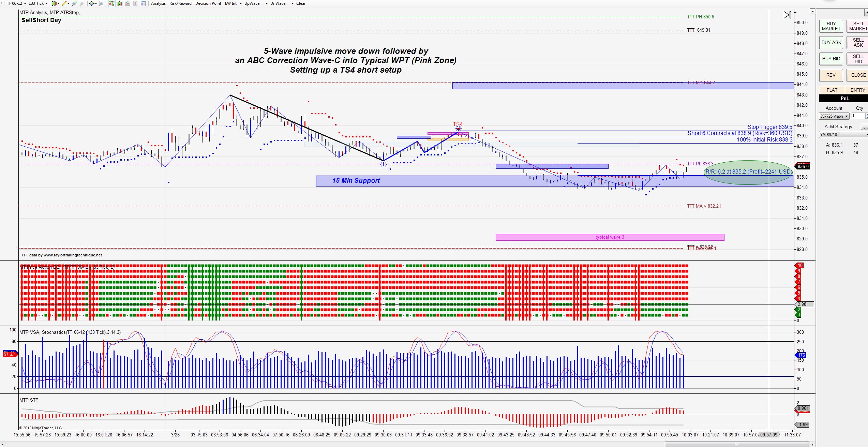Click the DnWave toolbar item
Viewport: 868px width, 447px height.
(279, 3)
